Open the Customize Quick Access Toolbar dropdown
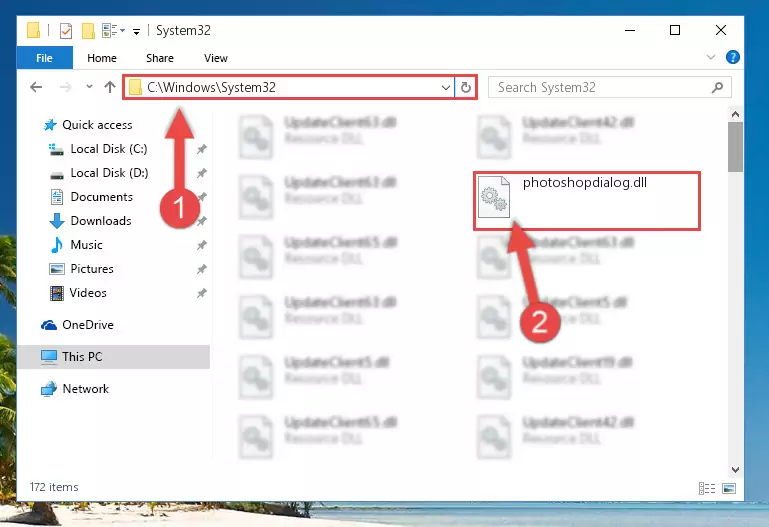Screen dimensions: 769x527 click(x=136, y=31)
